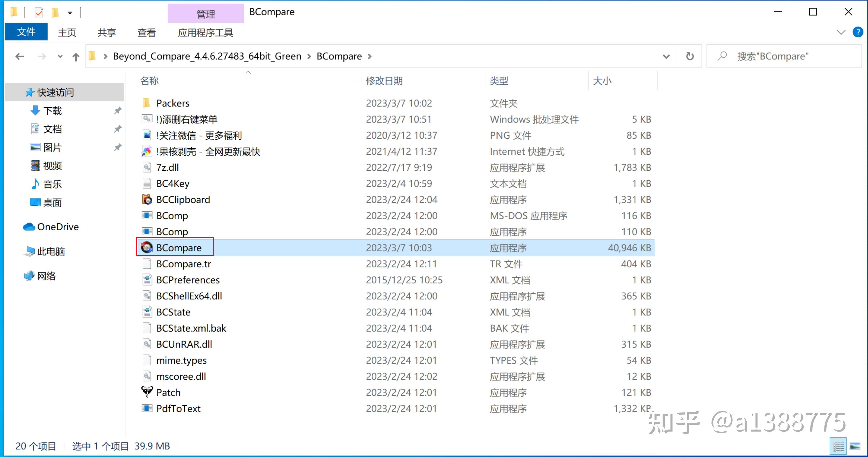Click the Forward navigation arrow
Screen dimensions: 868x457
coord(42,56)
